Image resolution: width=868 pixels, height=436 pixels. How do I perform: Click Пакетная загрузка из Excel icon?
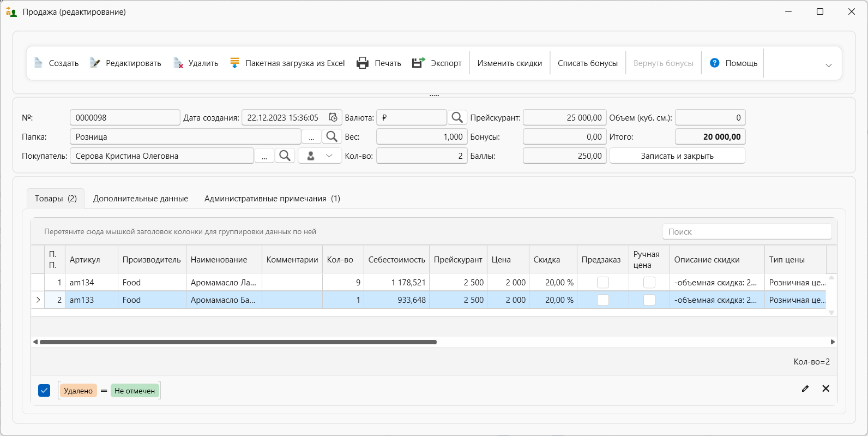pos(234,63)
